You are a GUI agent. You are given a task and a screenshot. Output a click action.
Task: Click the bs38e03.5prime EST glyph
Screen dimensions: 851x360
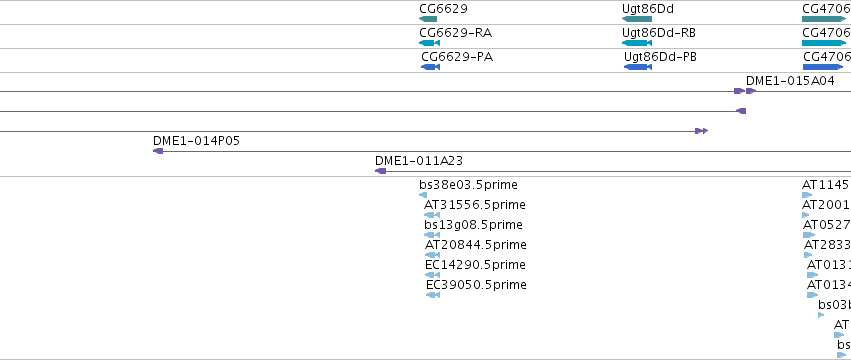pyautogui.click(x=423, y=195)
